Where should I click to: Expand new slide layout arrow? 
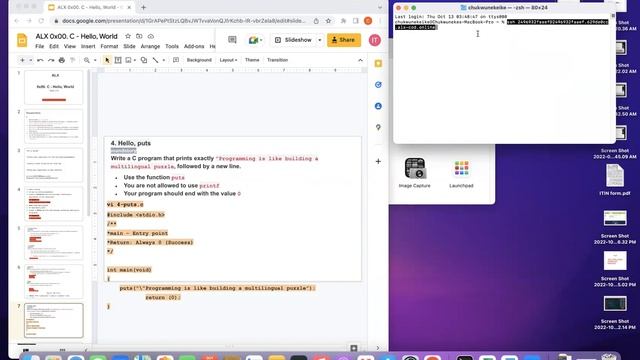point(31,60)
